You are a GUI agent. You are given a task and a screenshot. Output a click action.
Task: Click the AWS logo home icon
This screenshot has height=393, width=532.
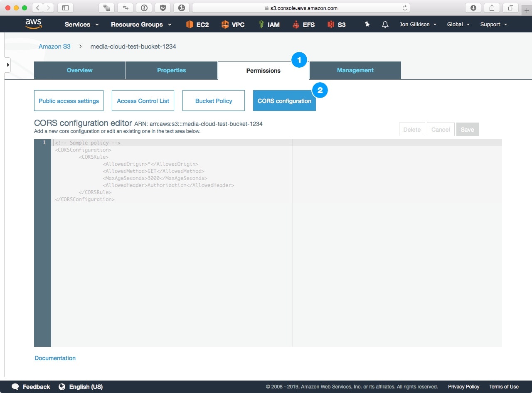(33, 24)
